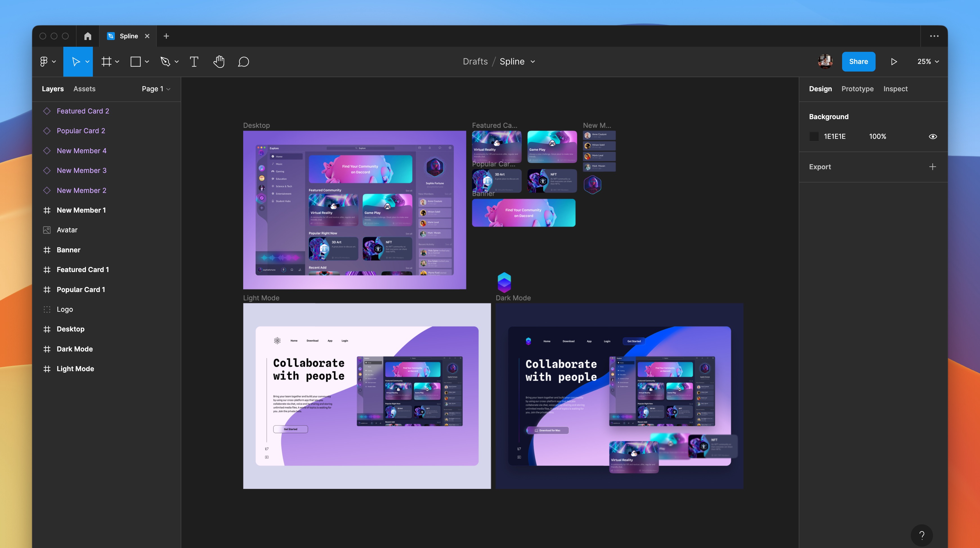Click the 1E1E1E background color swatch
Viewport: 980px width, 548px height.
pyautogui.click(x=814, y=137)
